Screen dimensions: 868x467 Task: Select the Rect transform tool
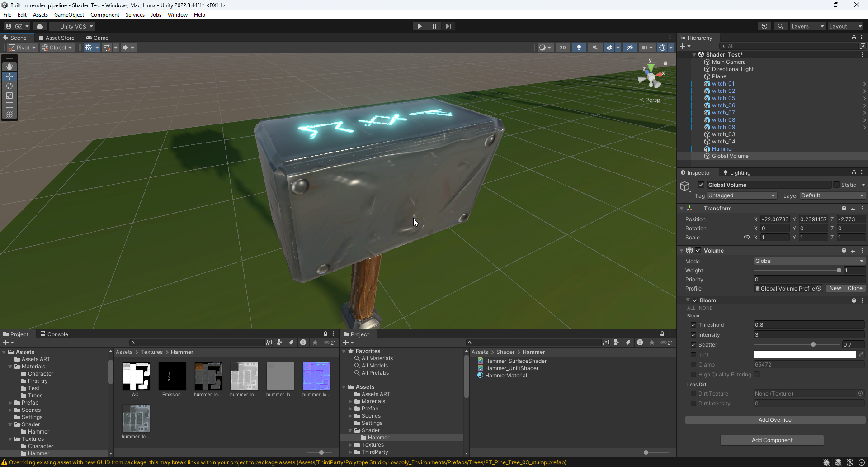9,105
